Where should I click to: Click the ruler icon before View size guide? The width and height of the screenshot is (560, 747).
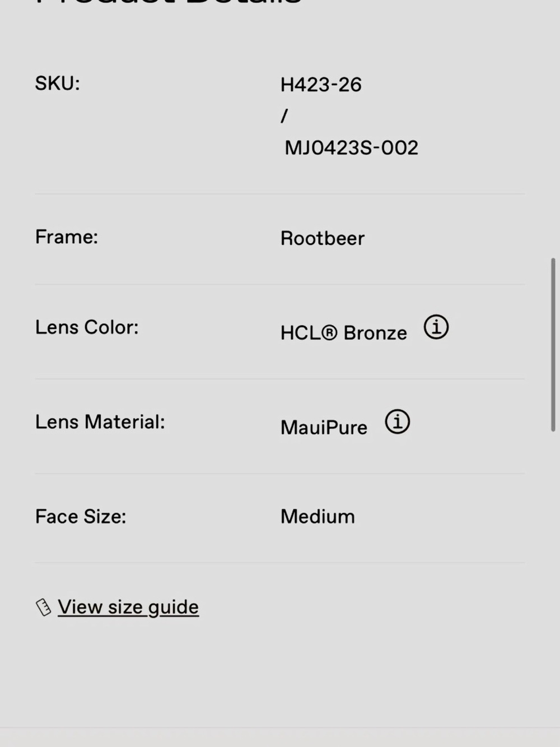click(43, 607)
